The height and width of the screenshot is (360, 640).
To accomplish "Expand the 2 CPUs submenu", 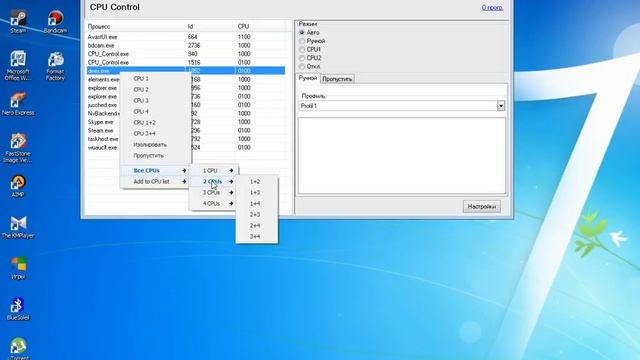I will tap(213, 181).
